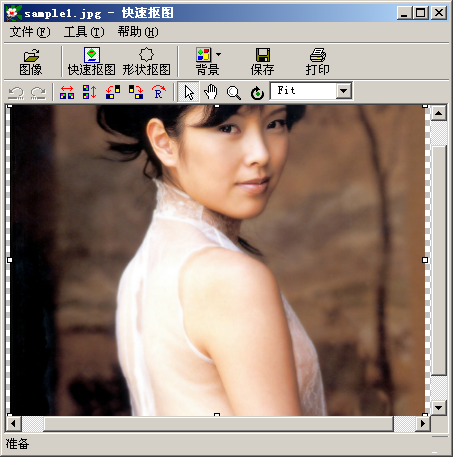Image resolution: width=453 pixels, height=457 pixels.
Task: Flip the image vertically
Action: [x=90, y=92]
